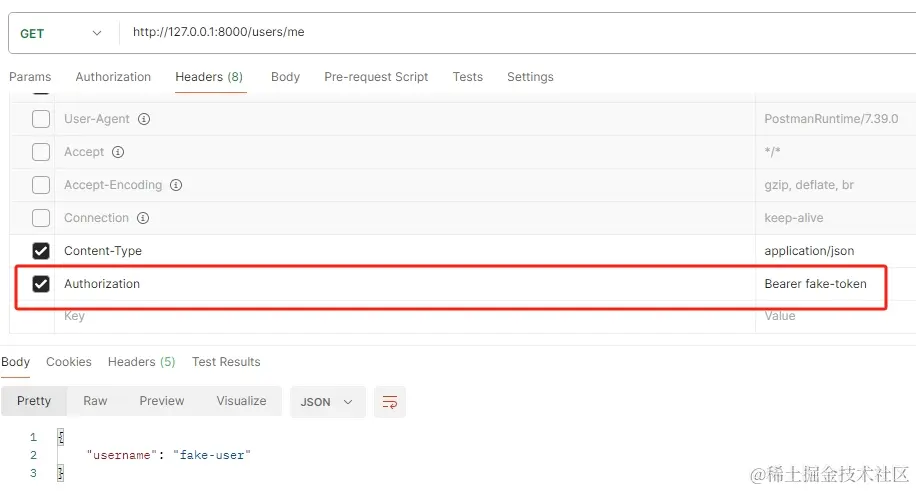Click the Bearer fake-token value

pos(816,284)
